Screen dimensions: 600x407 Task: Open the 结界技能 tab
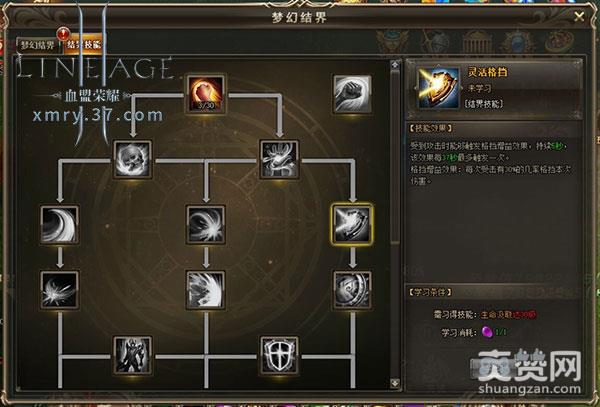point(84,44)
